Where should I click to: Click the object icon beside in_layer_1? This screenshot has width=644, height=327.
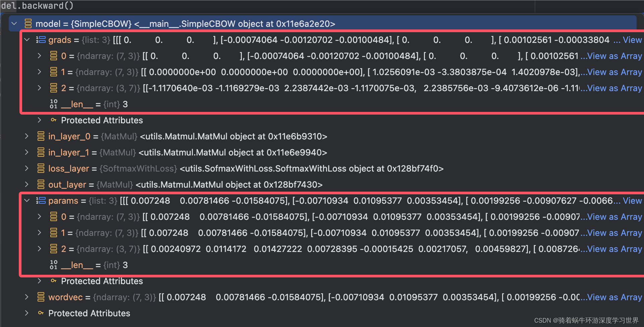[x=41, y=152]
